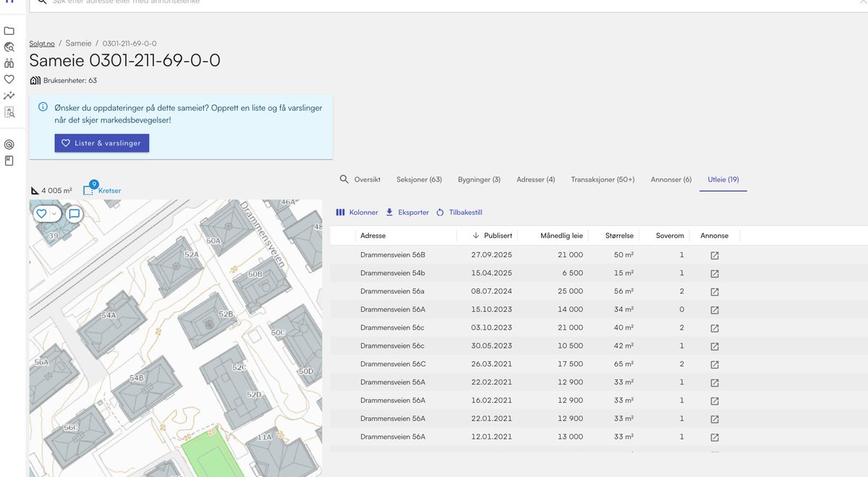Click building 54A on the map

[x=111, y=324]
